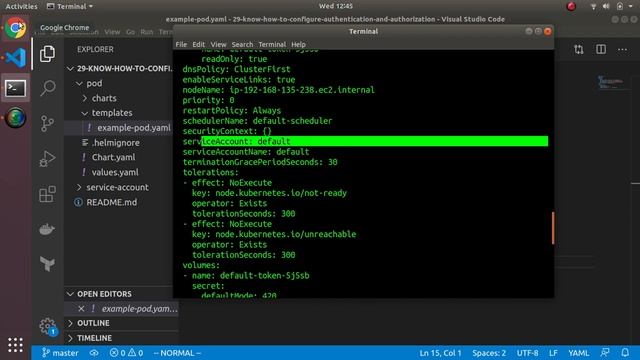Click the Terminal window scrollbar thumb

(553, 228)
